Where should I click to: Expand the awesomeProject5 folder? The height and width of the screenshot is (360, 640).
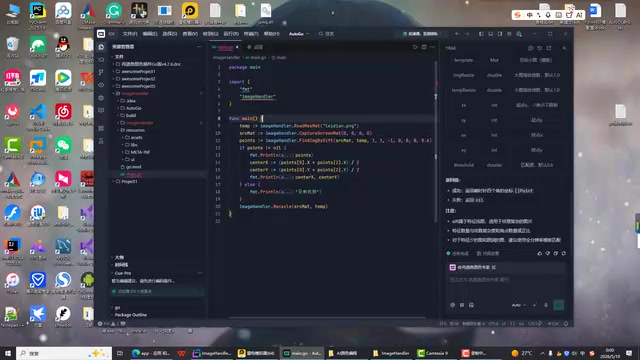point(138,86)
